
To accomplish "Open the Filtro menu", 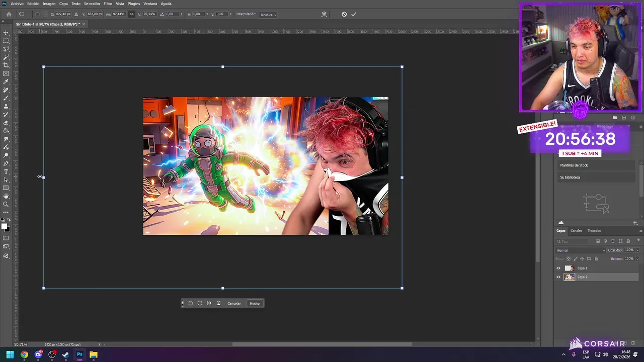I will 108,4.
